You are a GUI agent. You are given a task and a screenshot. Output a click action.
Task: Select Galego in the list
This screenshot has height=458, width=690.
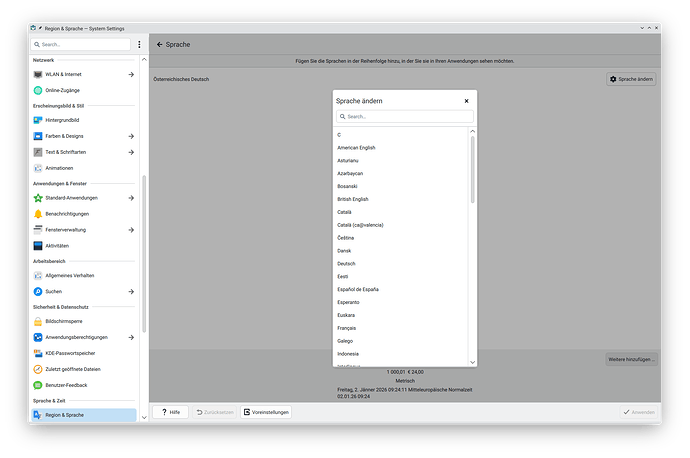401,341
